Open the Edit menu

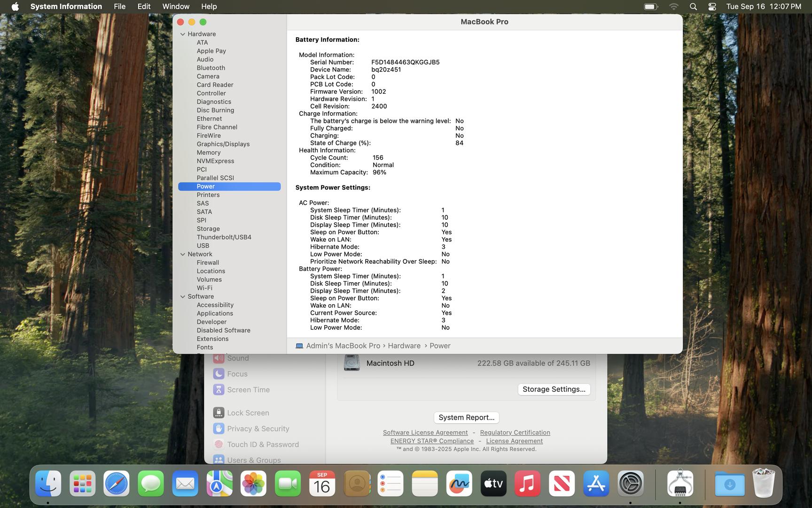(144, 7)
